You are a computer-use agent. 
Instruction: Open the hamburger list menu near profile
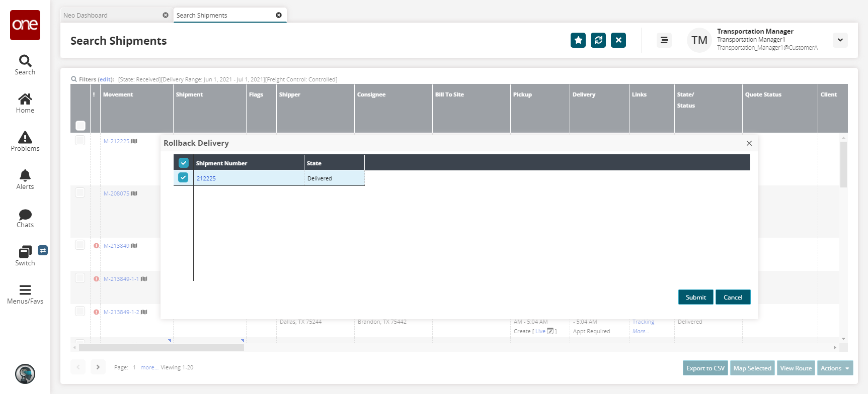click(x=664, y=40)
